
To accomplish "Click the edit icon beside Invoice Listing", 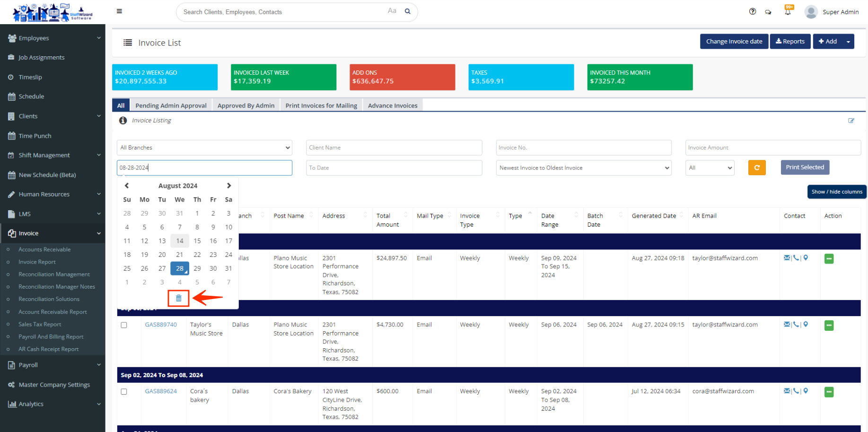I will click(x=851, y=121).
